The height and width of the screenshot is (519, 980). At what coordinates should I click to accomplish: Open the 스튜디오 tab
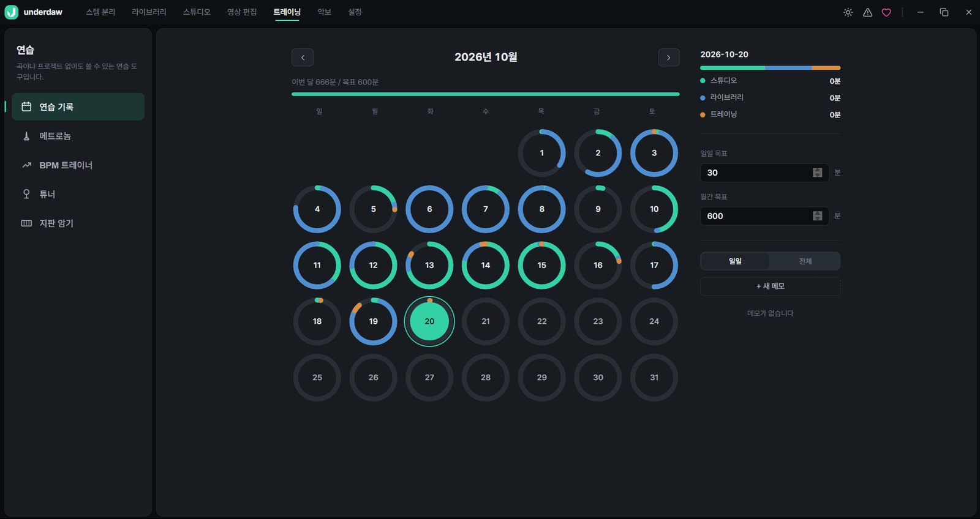click(197, 12)
